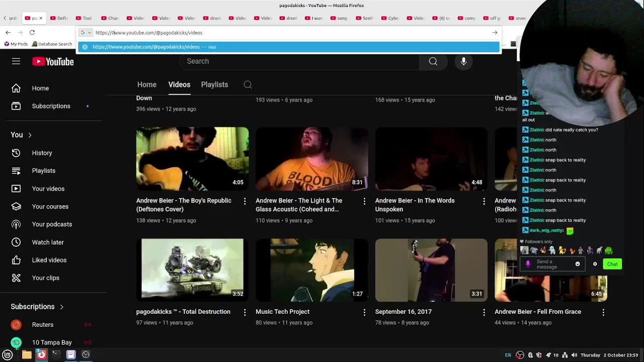Open options for Total Destruction video

[x=245, y=312]
